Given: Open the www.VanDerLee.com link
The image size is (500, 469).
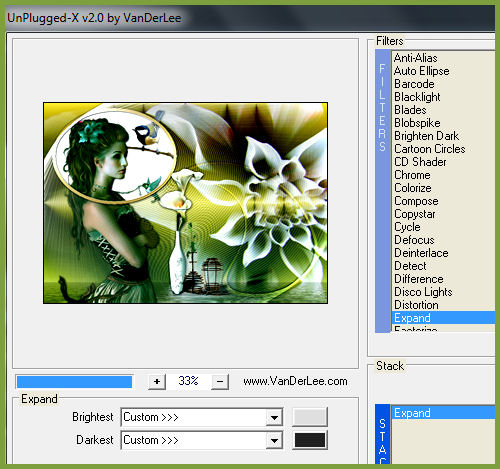Looking at the screenshot, I should (295, 381).
